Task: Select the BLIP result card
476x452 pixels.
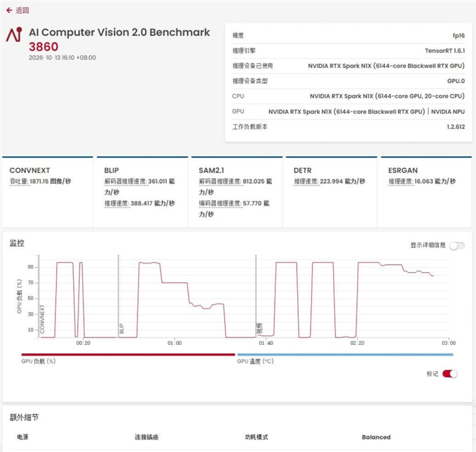Action: pos(142,192)
